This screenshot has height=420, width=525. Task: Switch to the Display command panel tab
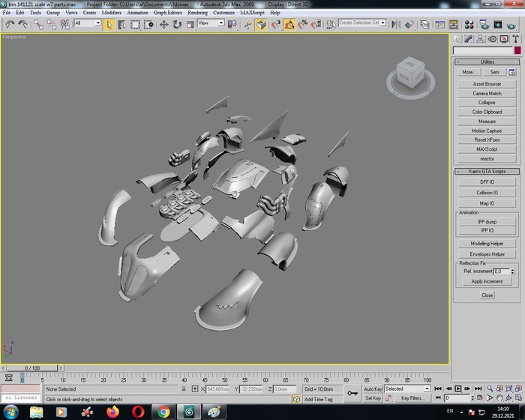505,39
